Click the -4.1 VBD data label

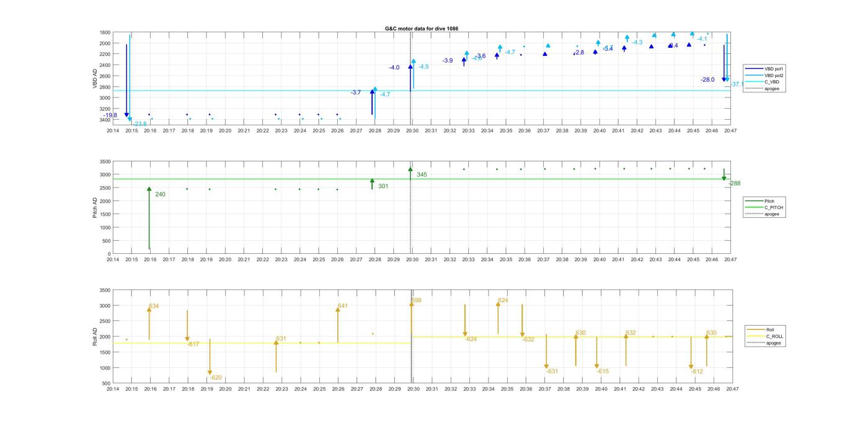(x=702, y=39)
